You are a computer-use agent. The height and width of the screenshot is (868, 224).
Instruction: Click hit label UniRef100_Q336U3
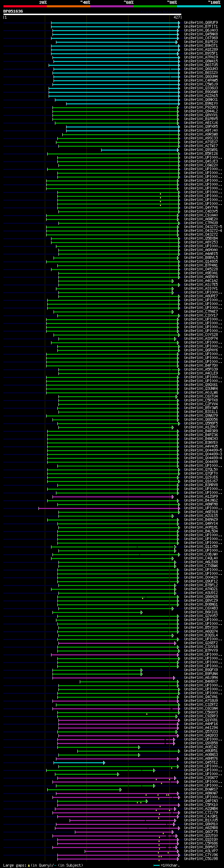[x=201, y=88]
